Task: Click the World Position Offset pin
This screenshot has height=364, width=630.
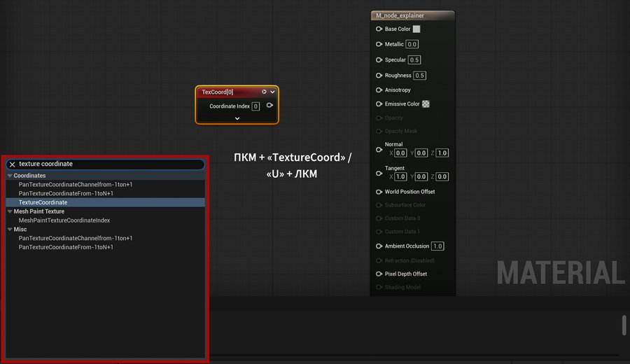Action: click(x=379, y=192)
